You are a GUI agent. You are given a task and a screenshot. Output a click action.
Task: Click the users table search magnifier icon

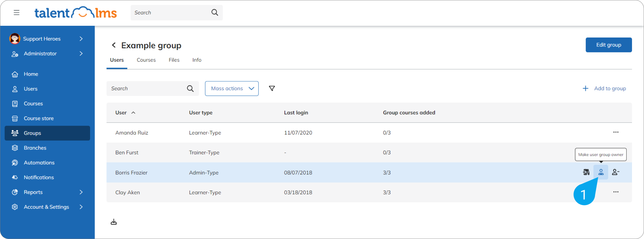(x=190, y=89)
